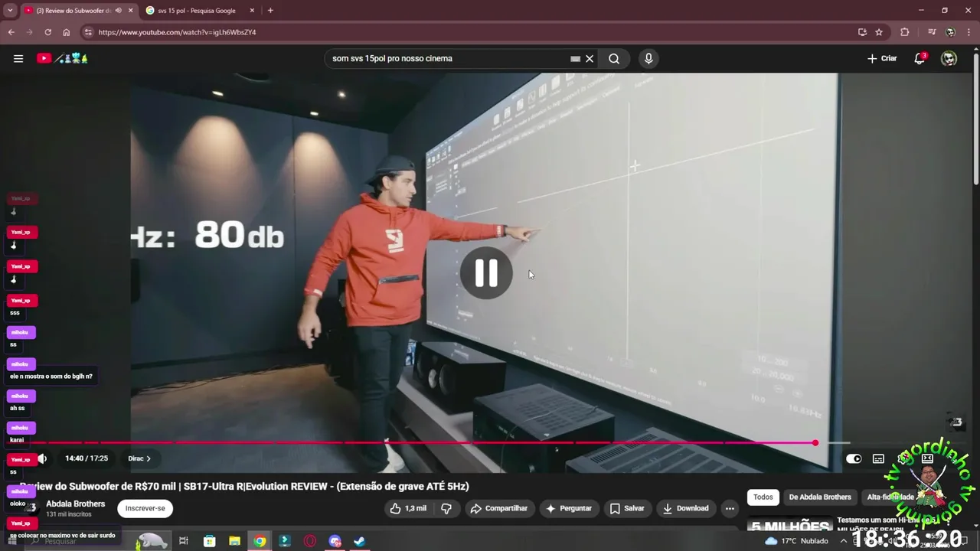Launch Microsoft Store from the taskbar
Image resolution: width=980 pixels, height=551 pixels.
(x=209, y=541)
